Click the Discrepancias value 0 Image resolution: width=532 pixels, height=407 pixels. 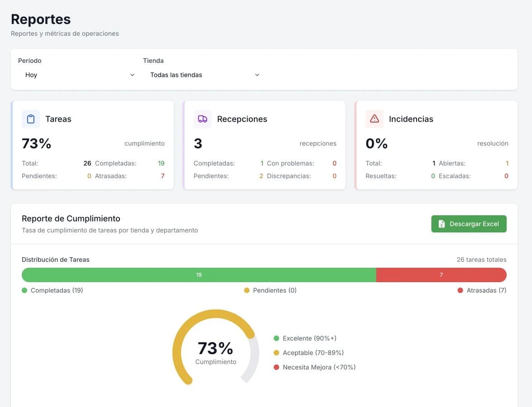coord(335,176)
